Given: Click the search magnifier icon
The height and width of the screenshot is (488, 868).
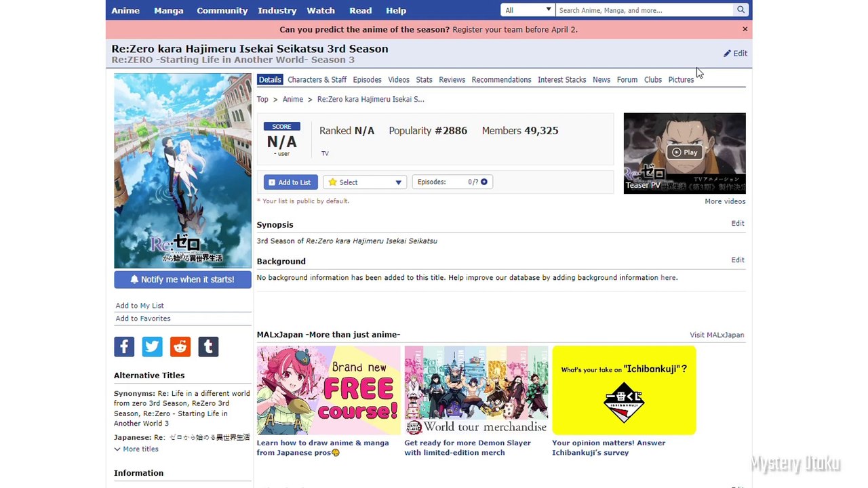Looking at the screenshot, I should coord(741,10).
